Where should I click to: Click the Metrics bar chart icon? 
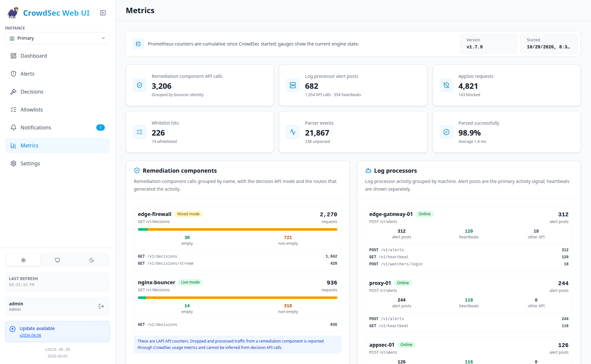click(13, 145)
